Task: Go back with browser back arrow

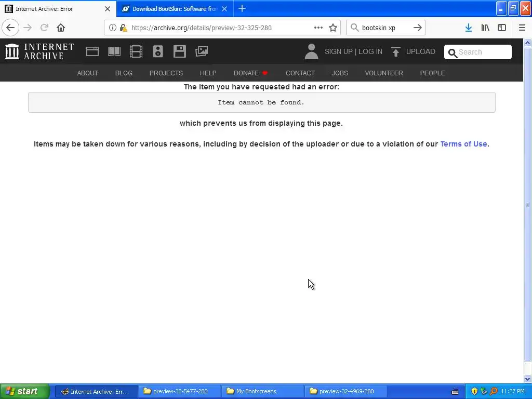Action: (x=10, y=28)
